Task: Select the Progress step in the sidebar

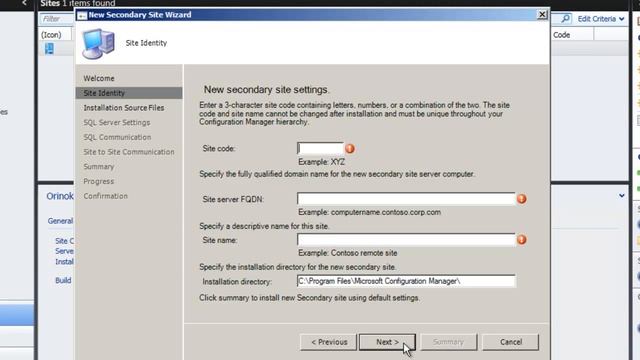Action: click(x=98, y=181)
